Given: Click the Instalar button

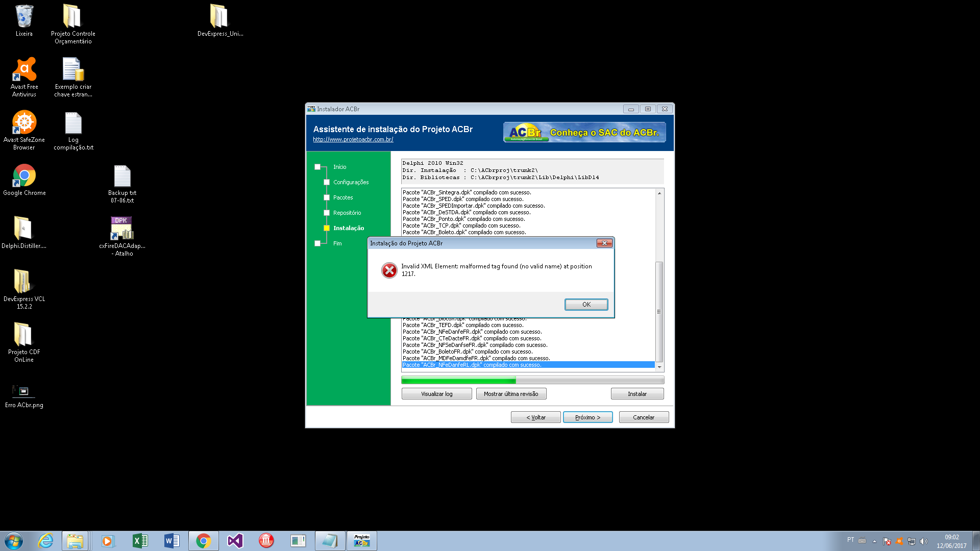Looking at the screenshot, I should [x=637, y=394].
